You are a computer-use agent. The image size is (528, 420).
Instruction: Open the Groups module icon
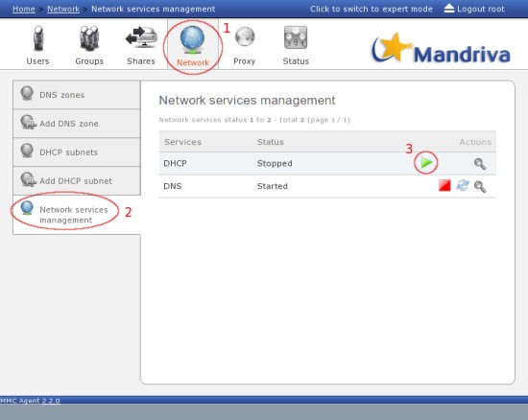click(89, 38)
